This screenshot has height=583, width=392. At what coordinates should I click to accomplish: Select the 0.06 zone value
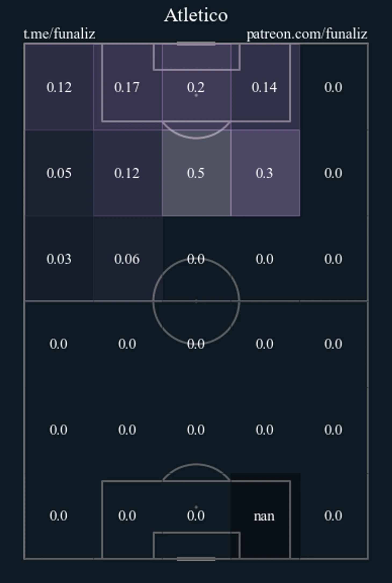pos(127,259)
